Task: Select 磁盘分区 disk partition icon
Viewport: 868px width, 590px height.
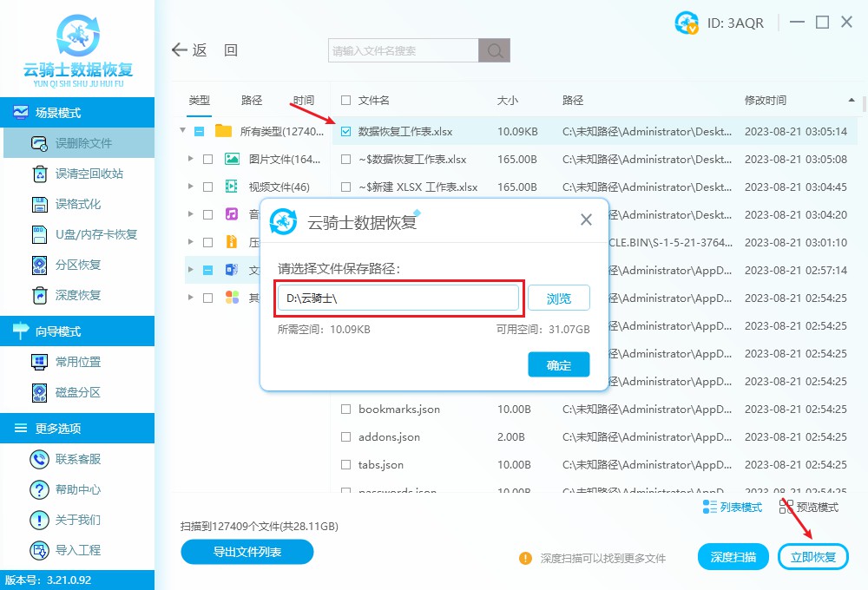Action: [x=40, y=392]
